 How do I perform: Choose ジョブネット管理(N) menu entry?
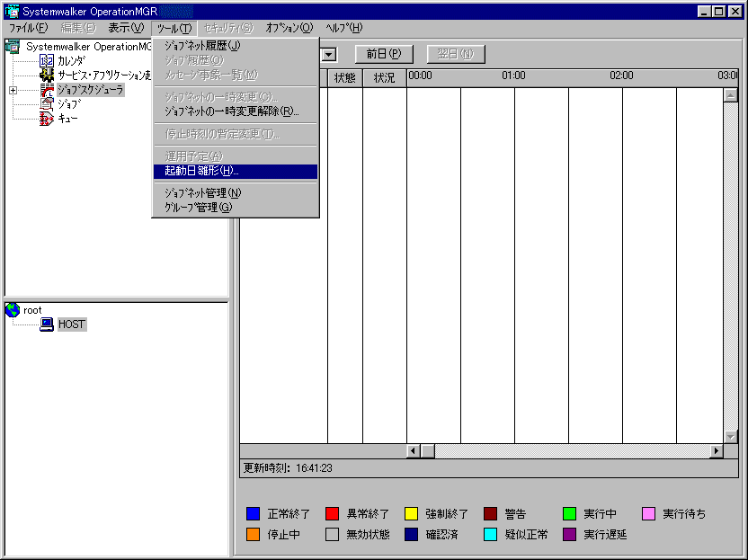(x=236, y=192)
